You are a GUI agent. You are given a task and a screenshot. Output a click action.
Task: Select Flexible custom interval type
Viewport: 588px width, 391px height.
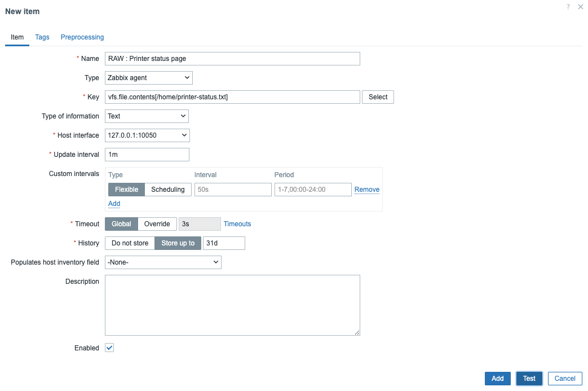(x=127, y=190)
